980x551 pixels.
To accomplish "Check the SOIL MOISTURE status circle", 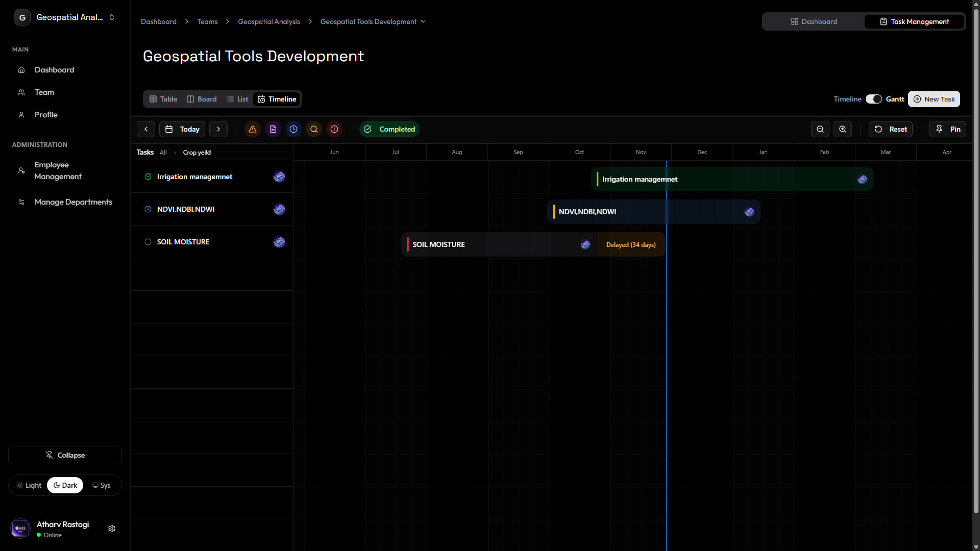I will pyautogui.click(x=148, y=242).
